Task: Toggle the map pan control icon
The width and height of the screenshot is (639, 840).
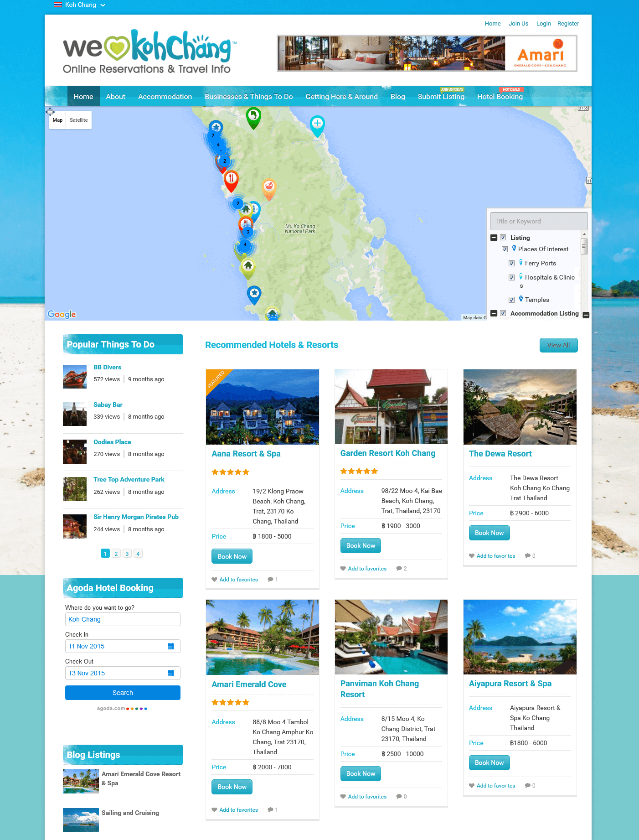Action: click(x=50, y=111)
